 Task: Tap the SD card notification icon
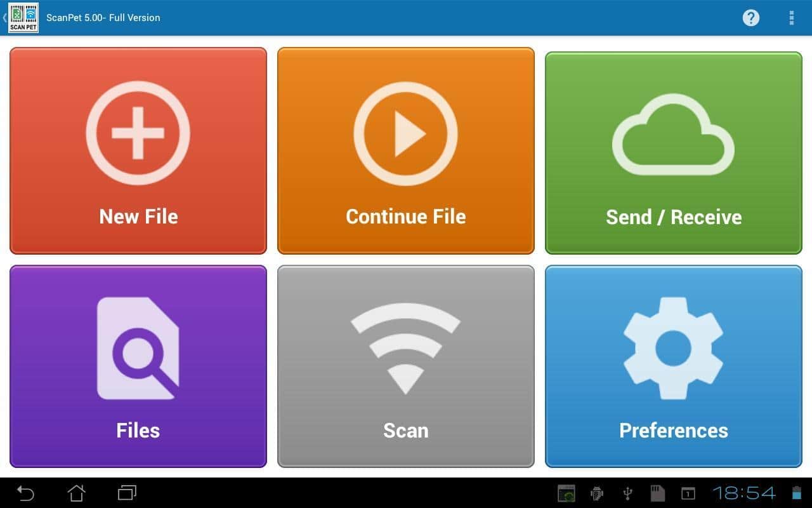(657, 493)
